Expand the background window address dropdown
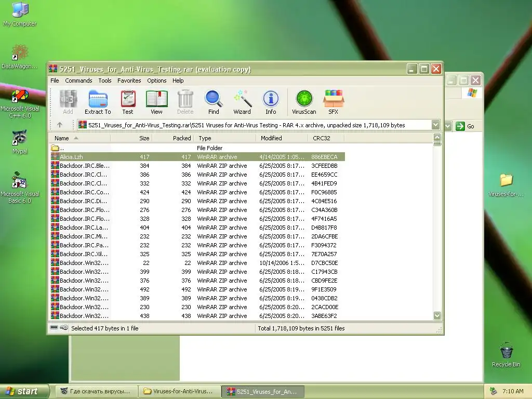This screenshot has height=399, width=532. point(448,126)
